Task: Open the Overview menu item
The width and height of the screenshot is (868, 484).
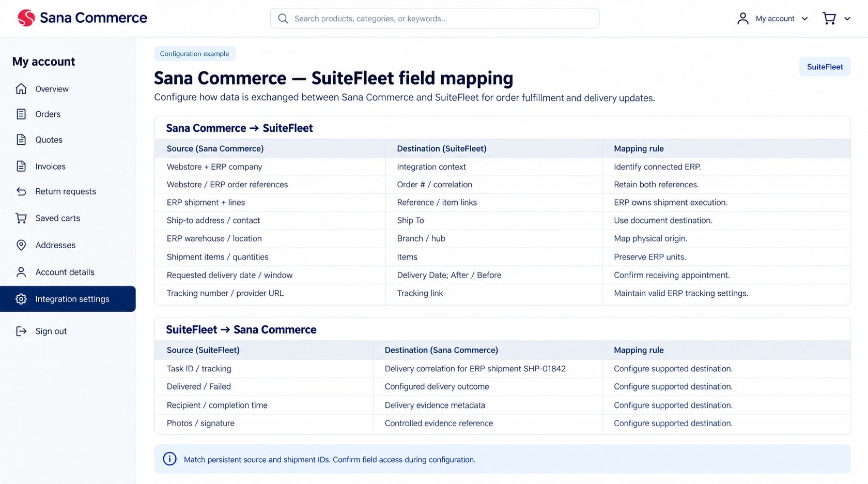Action: pyautogui.click(x=68, y=89)
